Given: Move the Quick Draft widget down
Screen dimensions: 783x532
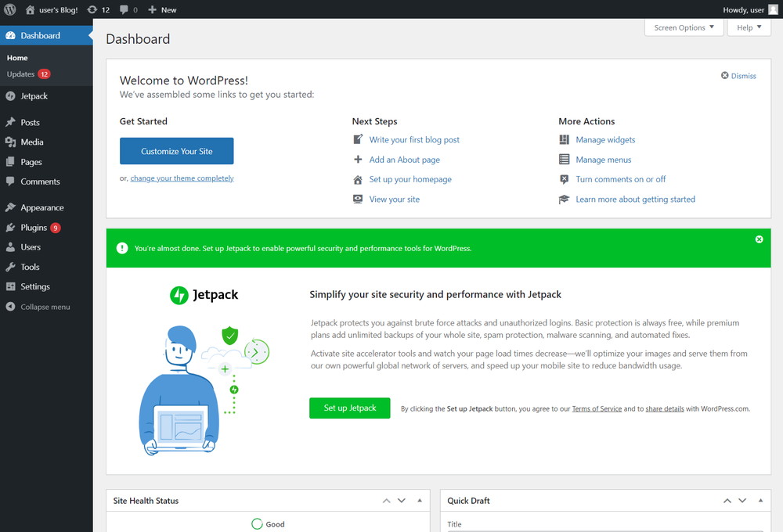Looking at the screenshot, I should pos(742,501).
